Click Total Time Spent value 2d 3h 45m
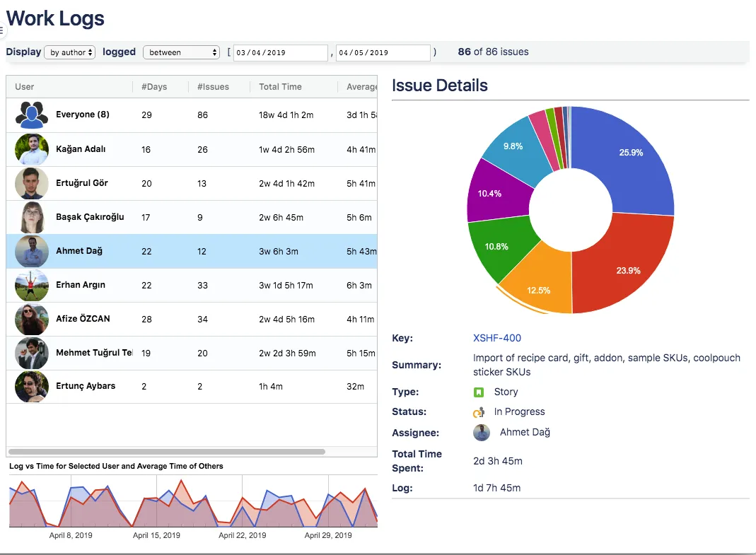756x555 pixels. coord(498,461)
